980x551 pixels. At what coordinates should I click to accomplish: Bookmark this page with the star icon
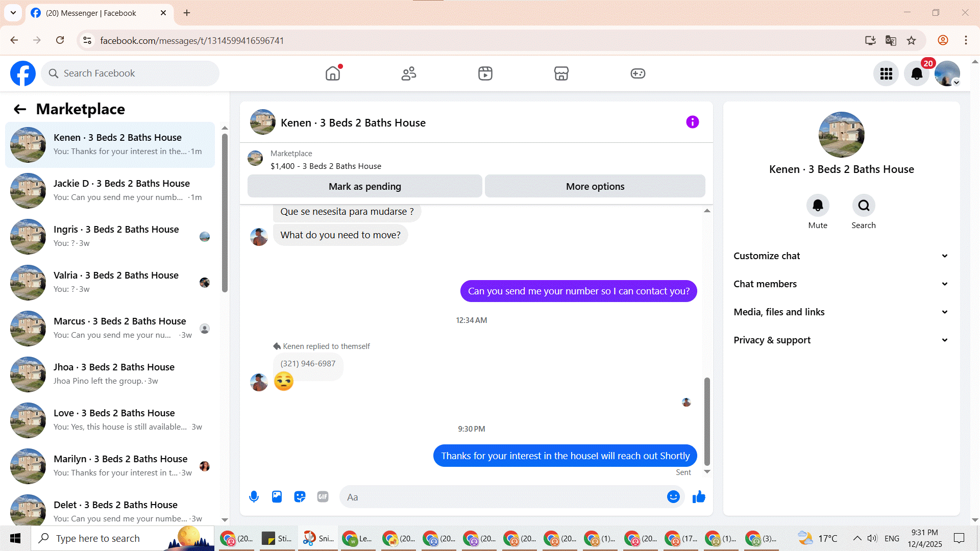[x=911, y=40]
